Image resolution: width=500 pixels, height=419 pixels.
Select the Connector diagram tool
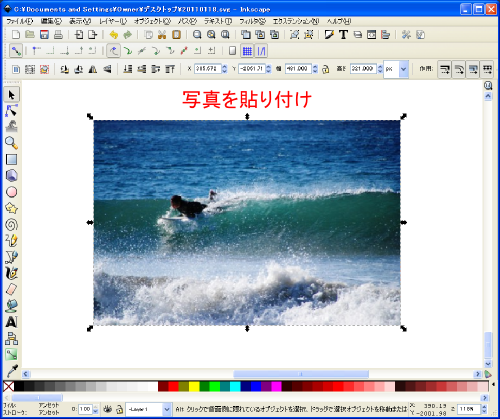[x=12, y=338]
